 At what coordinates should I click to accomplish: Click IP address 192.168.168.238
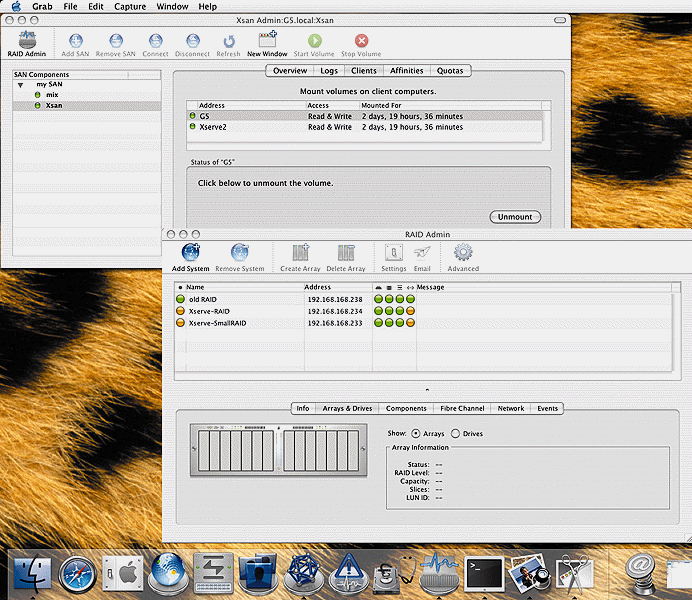coord(335,299)
